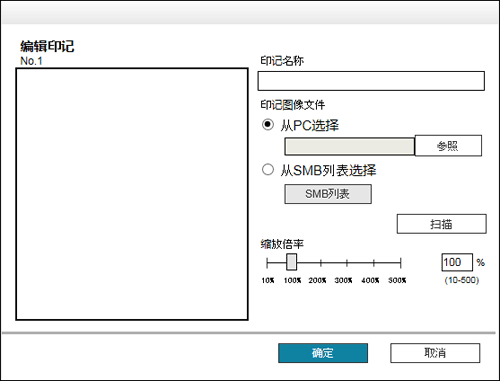Viewport: 500px width, 381px height.
Task: Select the 从PC选择 radio button
Action: [x=268, y=125]
